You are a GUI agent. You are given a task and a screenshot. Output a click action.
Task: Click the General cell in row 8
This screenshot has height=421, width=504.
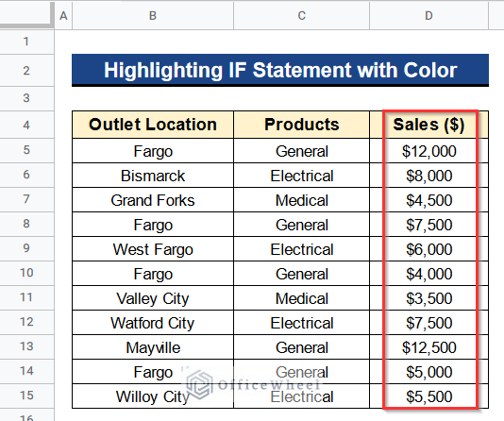[x=301, y=225]
